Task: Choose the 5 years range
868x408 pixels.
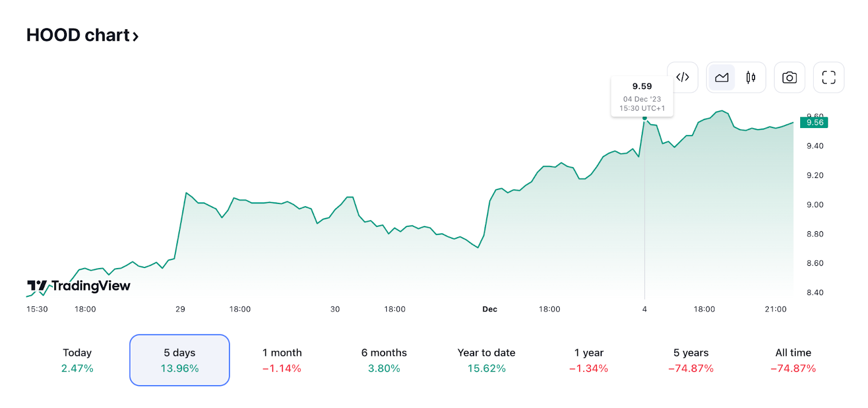Action: point(691,360)
